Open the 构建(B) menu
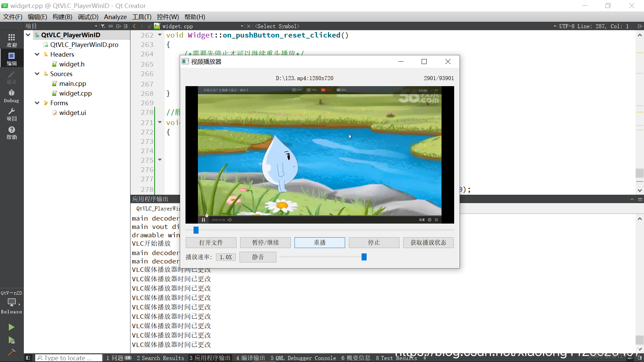Viewport: 644px width, 362px height. [62, 17]
